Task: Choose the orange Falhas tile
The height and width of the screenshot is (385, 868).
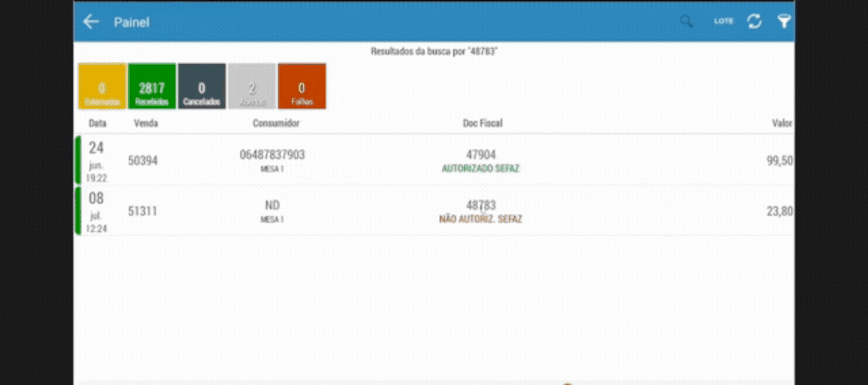Action: point(301,86)
